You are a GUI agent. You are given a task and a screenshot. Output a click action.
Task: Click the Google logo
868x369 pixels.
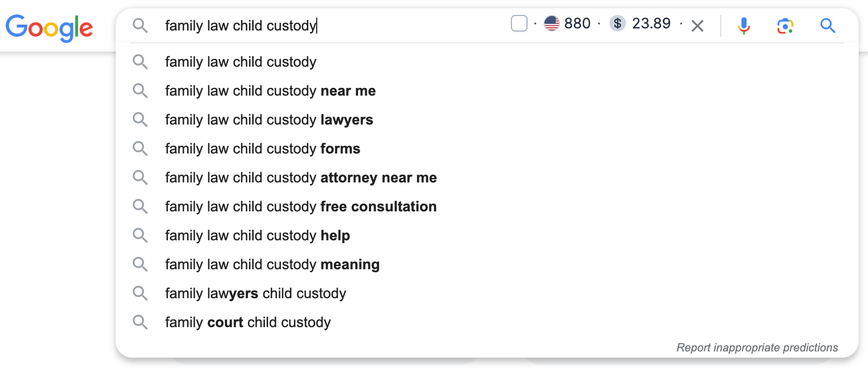(x=49, y=27)
